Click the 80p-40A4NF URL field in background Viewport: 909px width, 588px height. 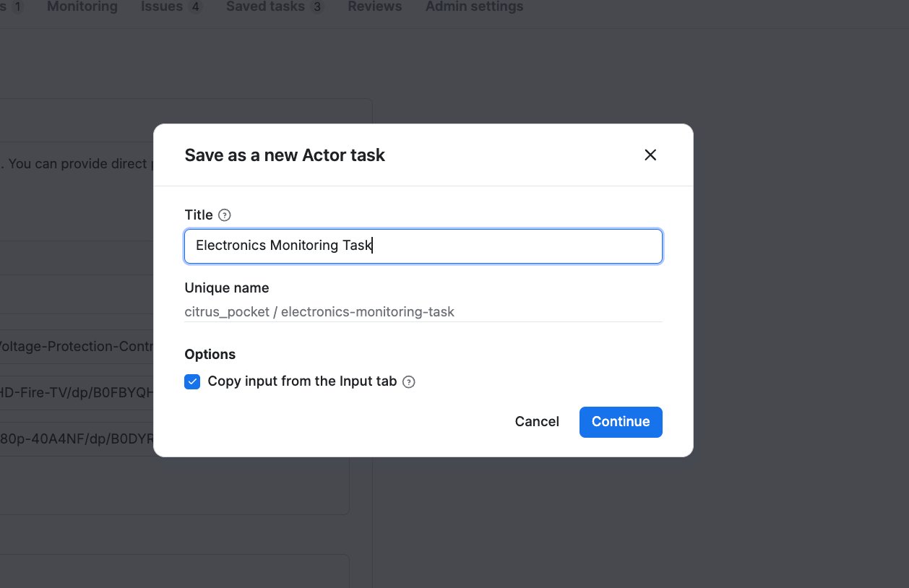pos(77,438)
